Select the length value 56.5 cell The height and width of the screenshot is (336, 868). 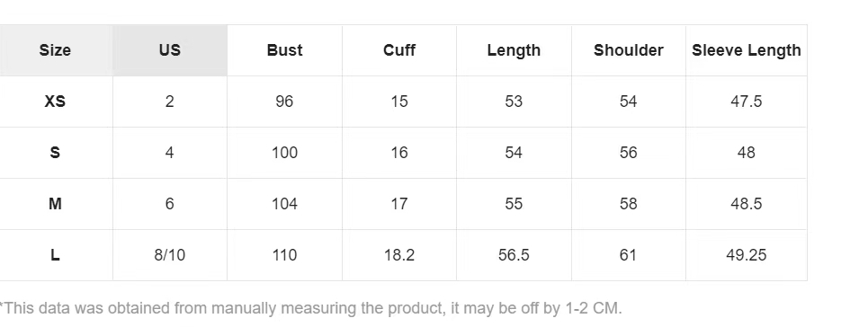514,255
